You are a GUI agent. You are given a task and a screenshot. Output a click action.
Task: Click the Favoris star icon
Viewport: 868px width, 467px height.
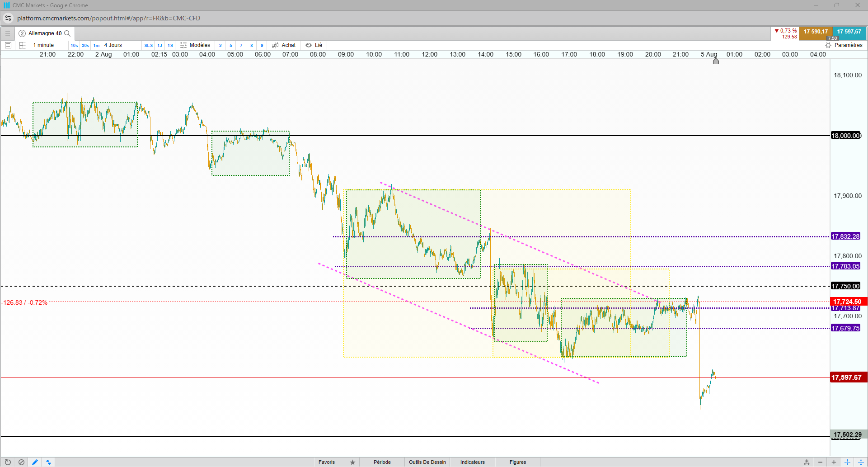click(x=352, y=462)
